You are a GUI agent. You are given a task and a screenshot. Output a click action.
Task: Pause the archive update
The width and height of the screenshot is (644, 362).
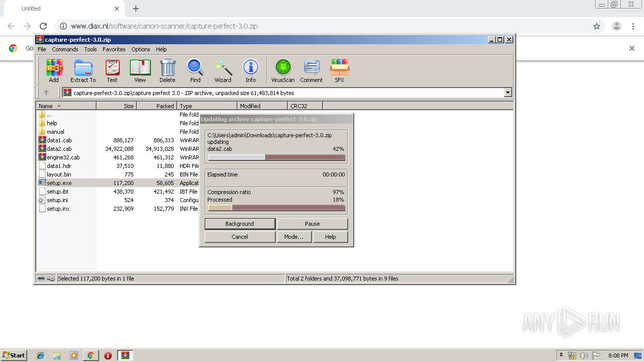[x=312, y=224]
